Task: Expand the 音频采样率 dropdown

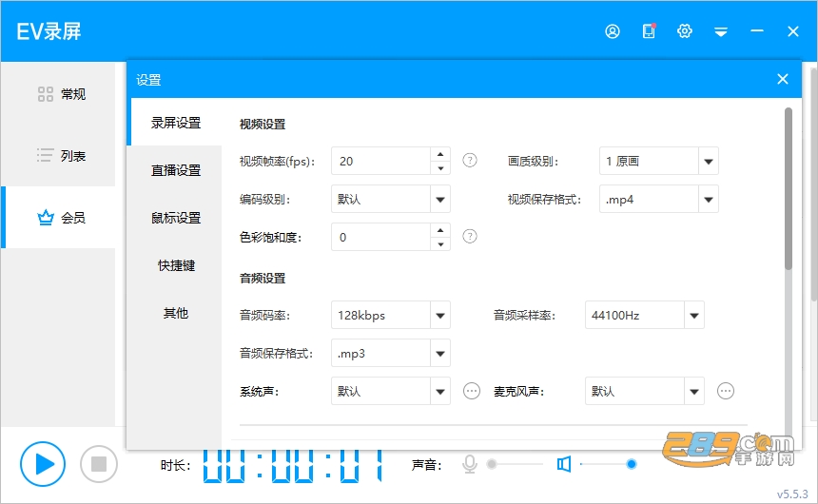Action: click(x=693, y=315)
